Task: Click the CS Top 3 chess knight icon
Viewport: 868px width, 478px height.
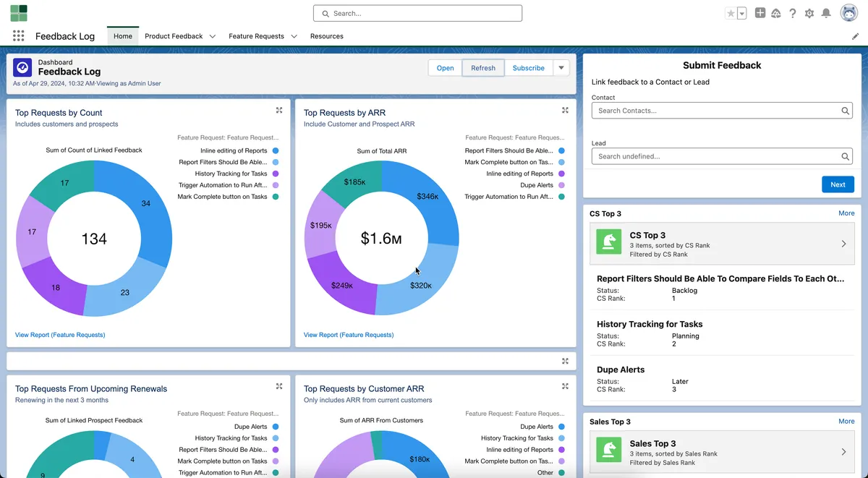Action: point(609,241)
